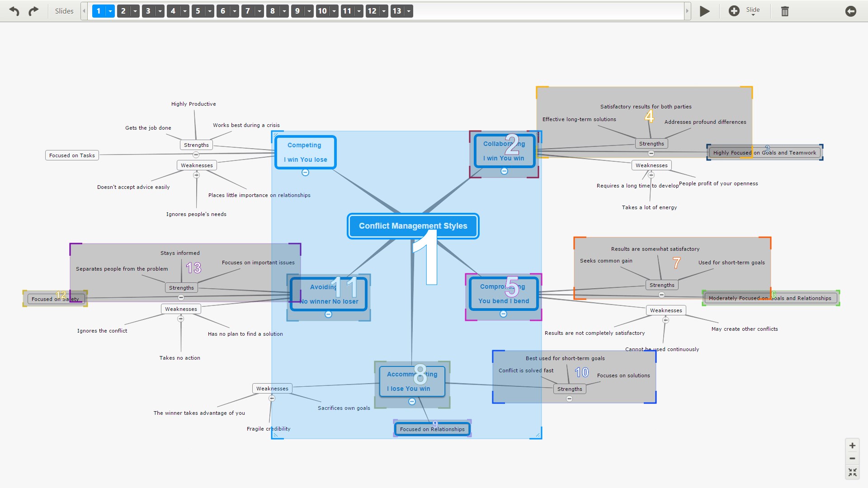Open dropdown arrow of slide 7
Image resolution: width=868 pixels, height=488 pixels.
(259, 11)
